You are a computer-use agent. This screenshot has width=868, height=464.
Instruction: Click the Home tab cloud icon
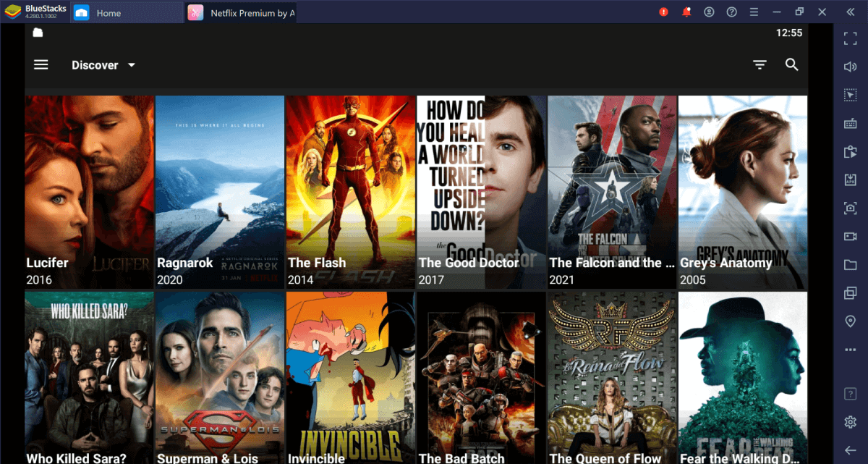coord(82,12)
